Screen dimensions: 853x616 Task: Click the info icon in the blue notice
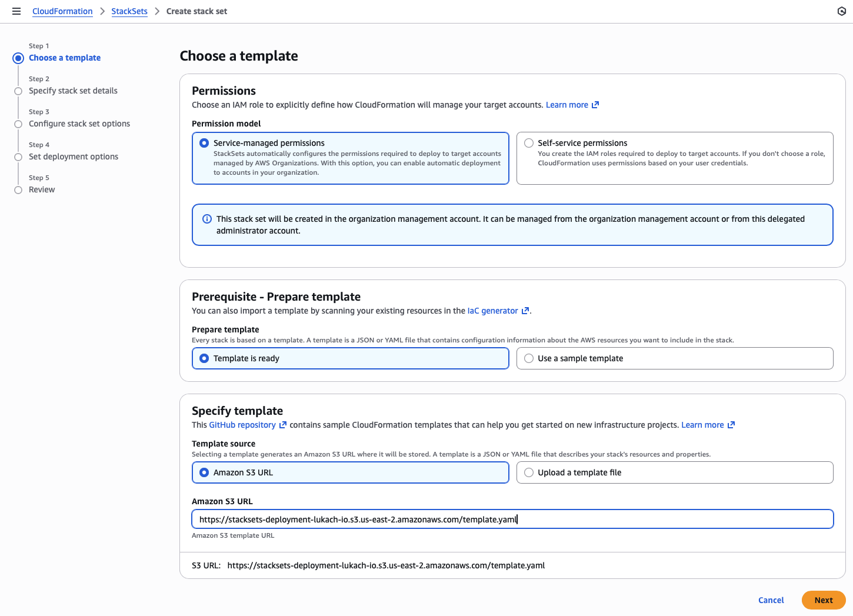click(x=207, y=219)
